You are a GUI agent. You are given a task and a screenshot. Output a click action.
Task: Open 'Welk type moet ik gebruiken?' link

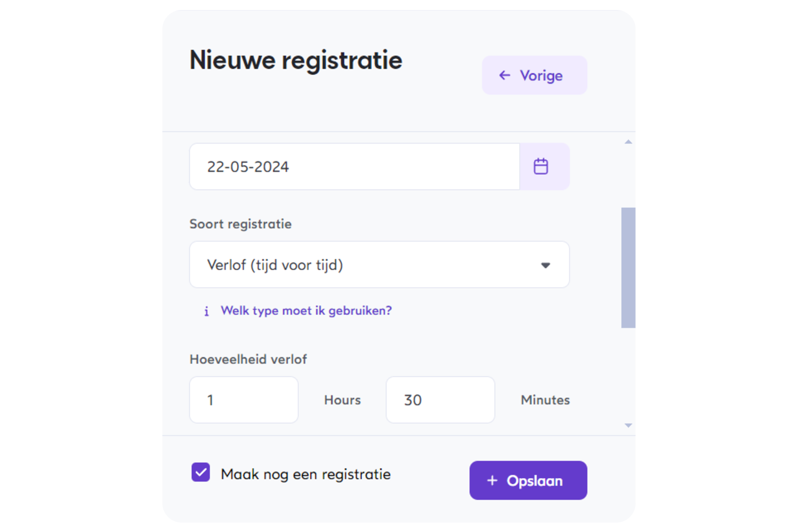pos(306,311)
